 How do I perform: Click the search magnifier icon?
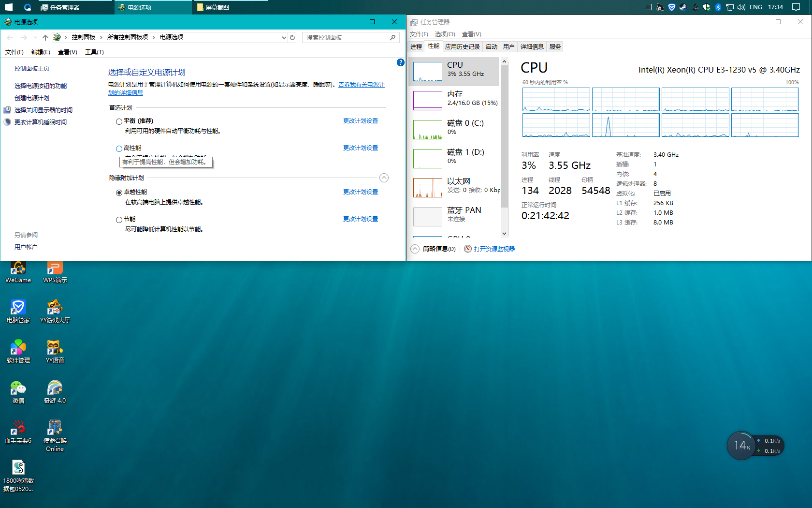(393, 37)
